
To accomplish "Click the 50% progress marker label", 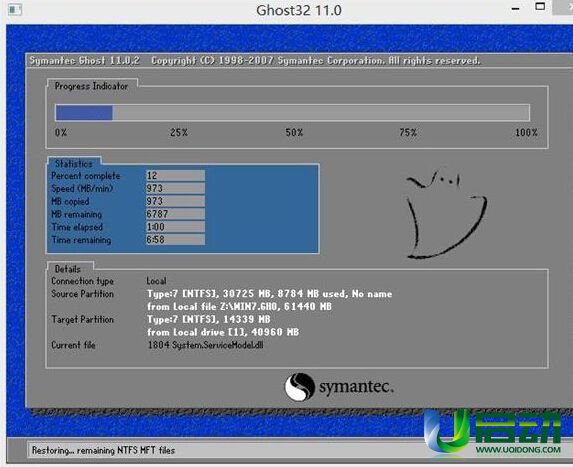I will pyautogui.click(x=294, y=132).
